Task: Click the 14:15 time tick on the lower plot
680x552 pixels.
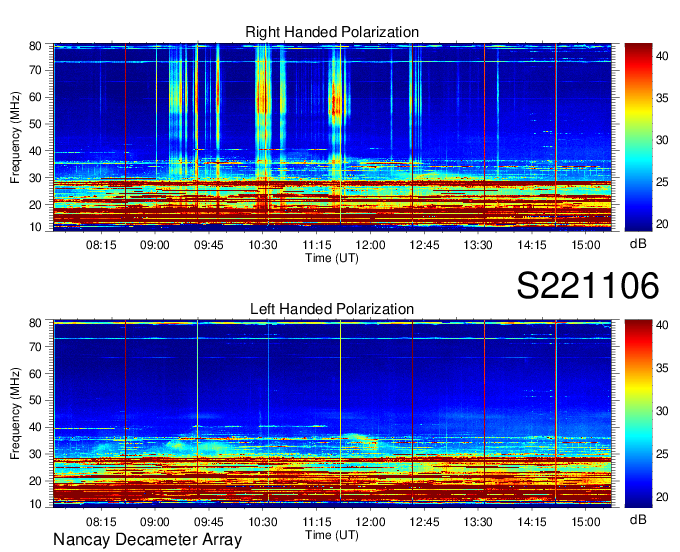Action: (x=532, y=522)
